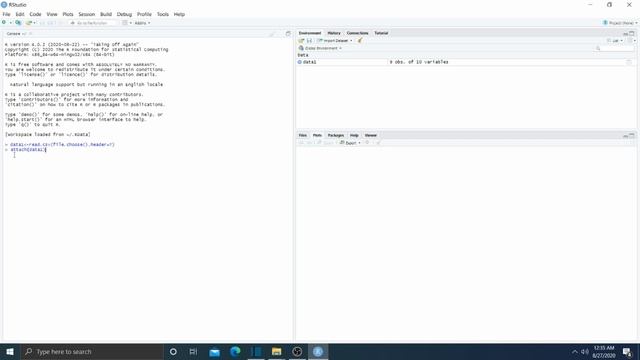Click the load workspace icon
640x360 pixels.
(x=301, y=40)
